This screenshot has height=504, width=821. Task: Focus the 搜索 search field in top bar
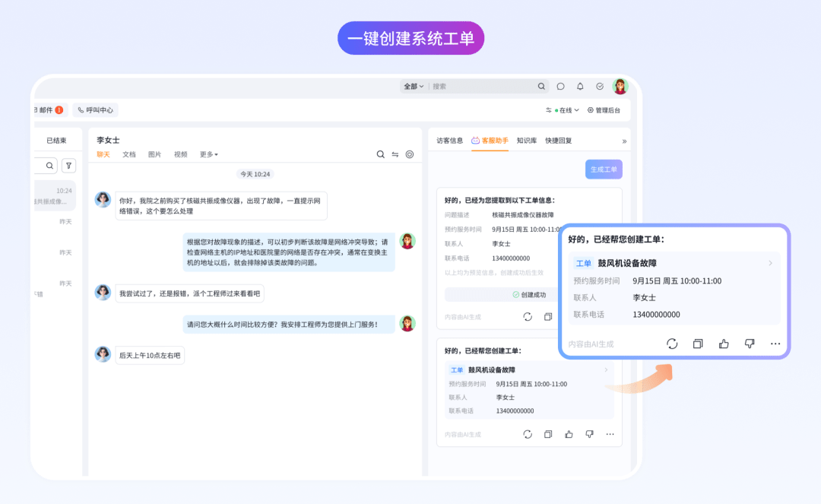[483, 87]
